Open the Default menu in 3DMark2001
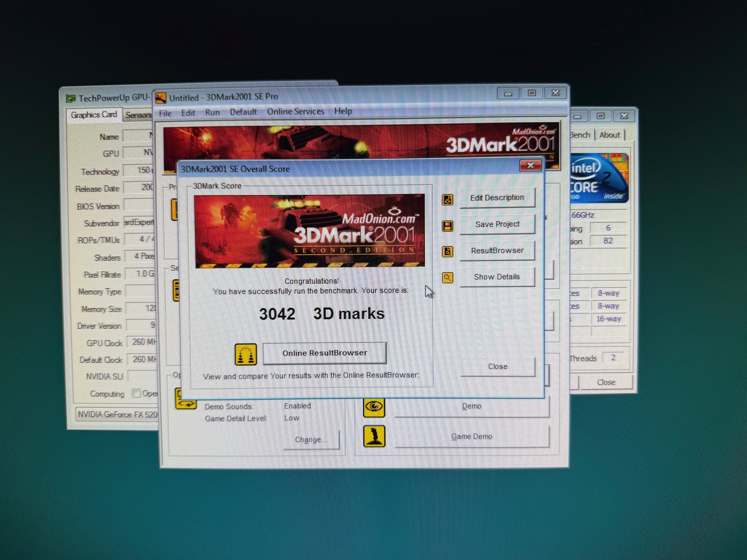 pyautogui.click(x=243, y=112)
